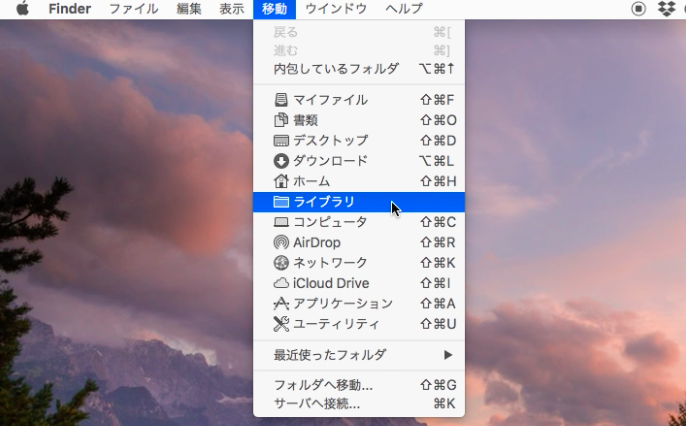686x426 pixels.
Task: Select highlighted ライブラリ label
Action: [324, 202]
